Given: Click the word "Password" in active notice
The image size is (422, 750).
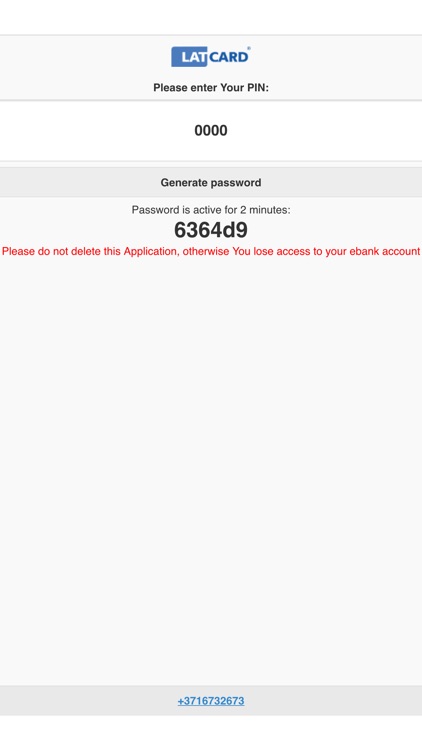Looking at the screenshot, I should 150,210.
